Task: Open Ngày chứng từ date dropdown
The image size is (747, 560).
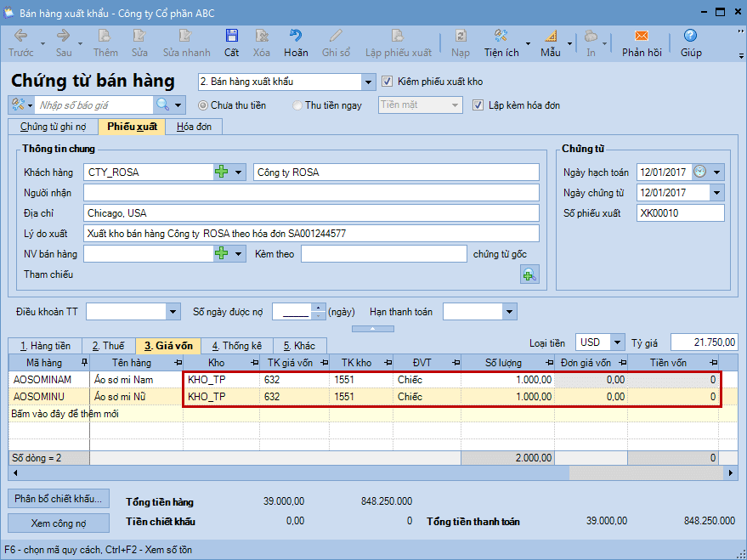Action: (x=716, y=193)
